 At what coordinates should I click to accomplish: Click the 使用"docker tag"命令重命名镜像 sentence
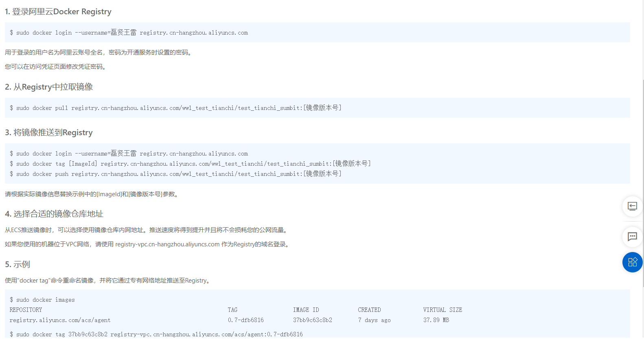tap(108, 280)
